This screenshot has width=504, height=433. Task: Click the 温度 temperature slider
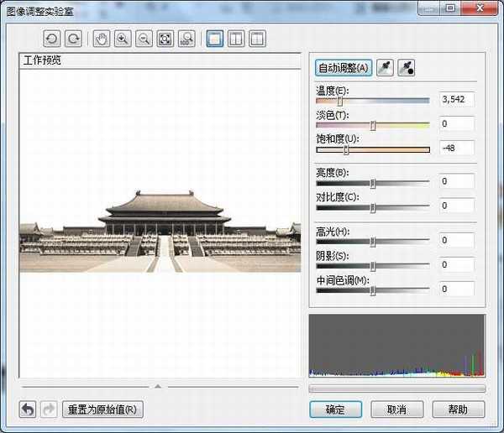[372, 101]
